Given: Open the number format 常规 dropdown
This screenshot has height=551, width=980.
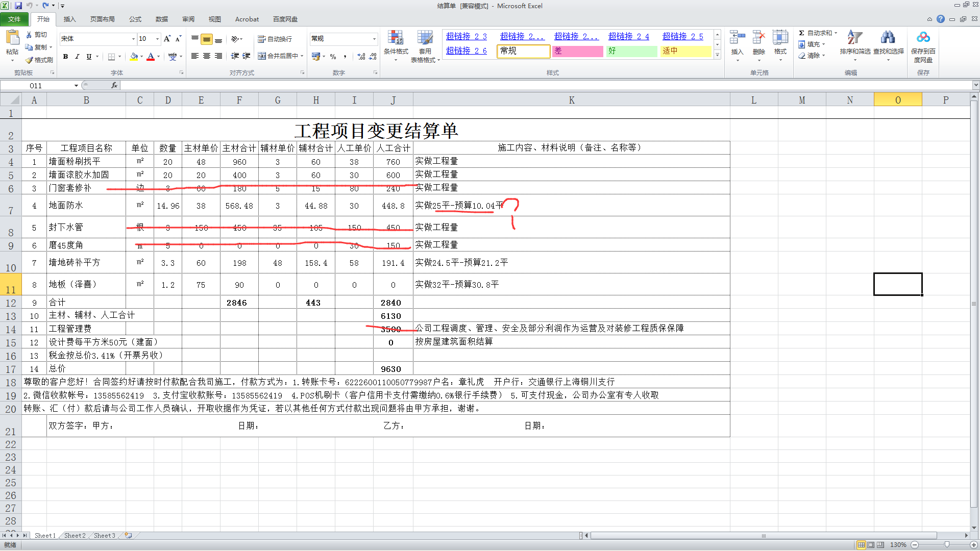Looking at the screenshot, I should (x=374, y=39).
